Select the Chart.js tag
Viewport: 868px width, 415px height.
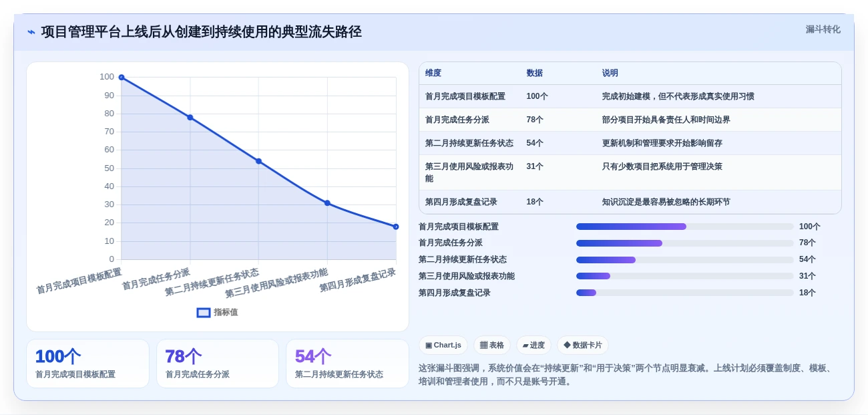coord(443,345)
